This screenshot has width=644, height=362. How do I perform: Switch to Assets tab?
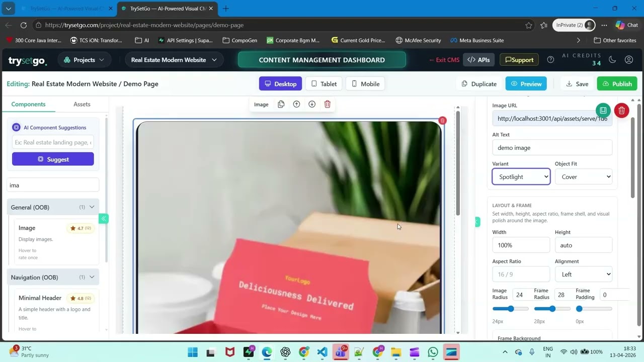82,104
